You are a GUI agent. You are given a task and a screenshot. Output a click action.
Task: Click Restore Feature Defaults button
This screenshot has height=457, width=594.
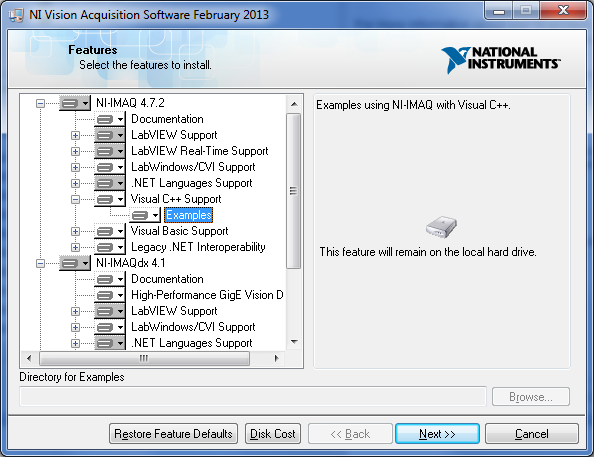click(174, 434)
